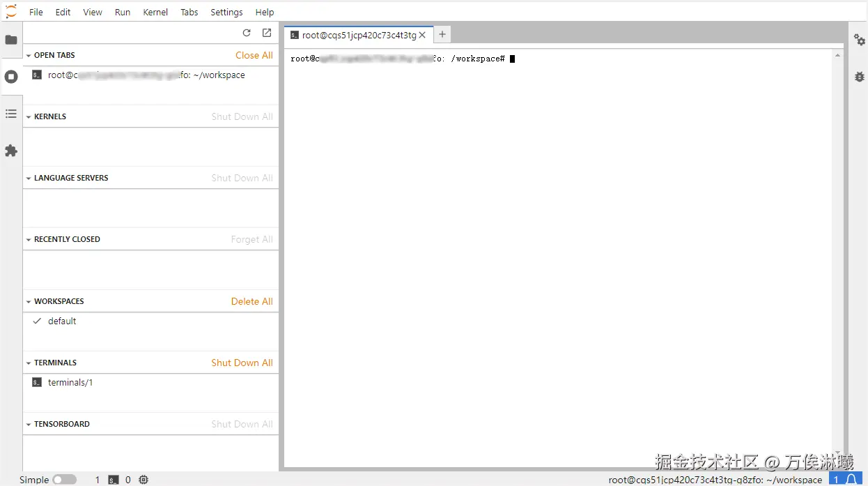
Task: Click Shut Down All in LANGUAGE SERVERS section
Action: [242, 178]
